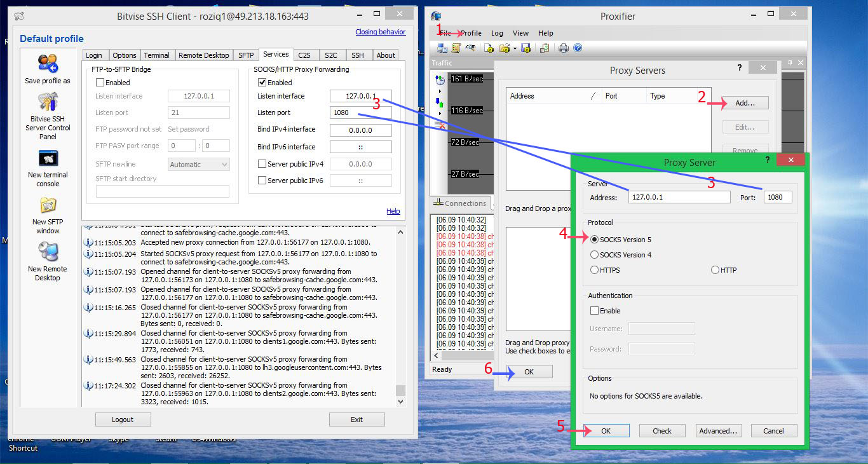Click the Exit button in Bitvise

pyautogui.click(x=357, y=420)
